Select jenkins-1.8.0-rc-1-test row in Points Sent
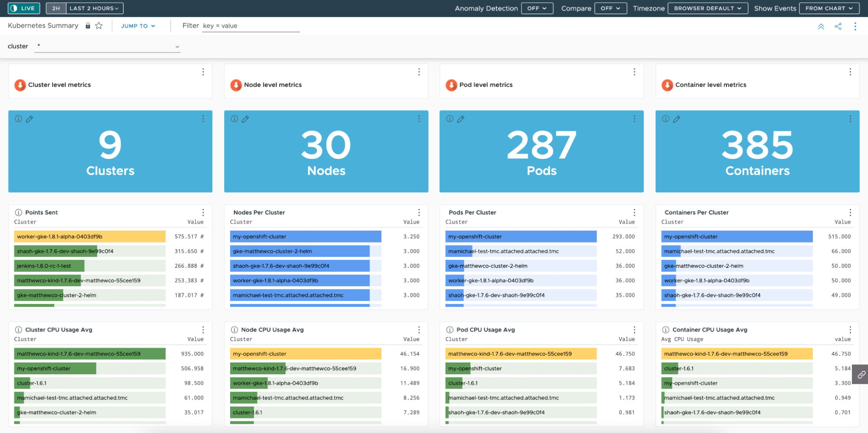Viewport: 868px width, 433px height. pyautogui.click(x=109, y=266)
